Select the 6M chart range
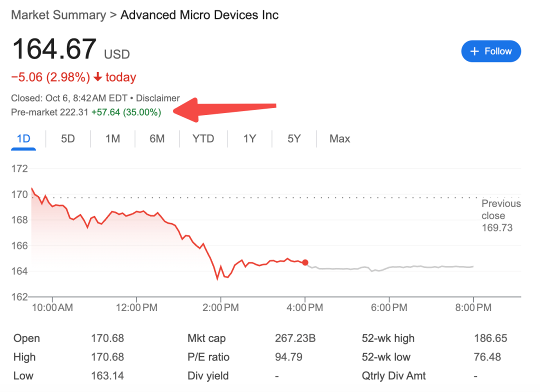540x392 pixels. point(157,138)
